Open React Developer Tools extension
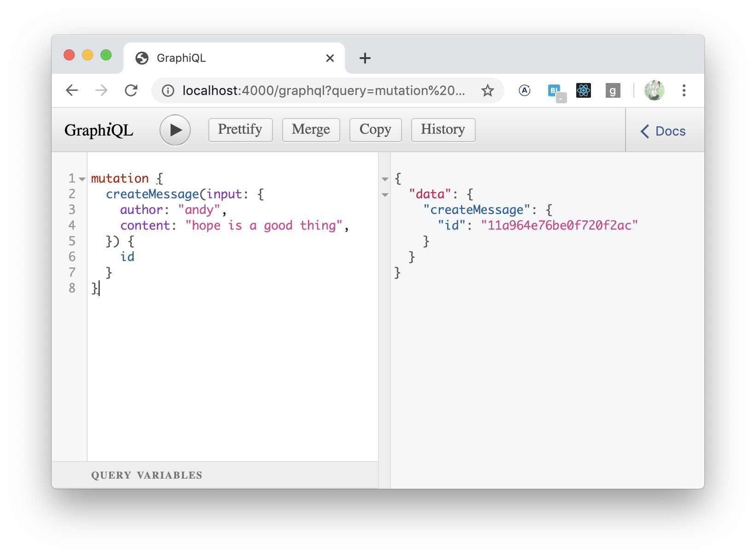The height and width of the screenshot is (557, 756). [584, 90]
